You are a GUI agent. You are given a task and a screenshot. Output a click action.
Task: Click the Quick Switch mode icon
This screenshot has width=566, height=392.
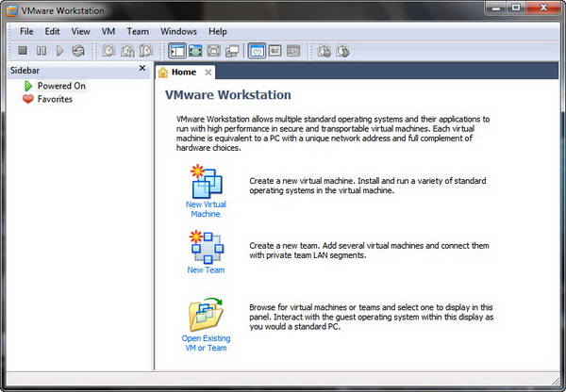coord(195,51)
